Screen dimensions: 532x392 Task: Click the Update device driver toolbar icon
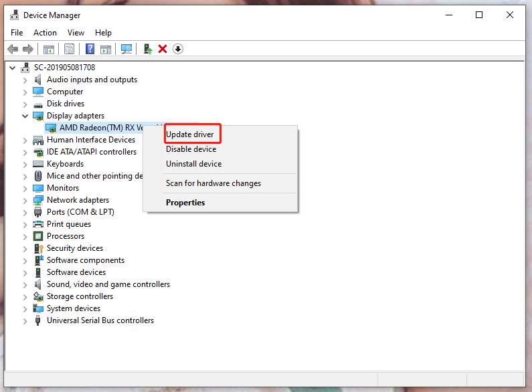[x=148, y=50]
